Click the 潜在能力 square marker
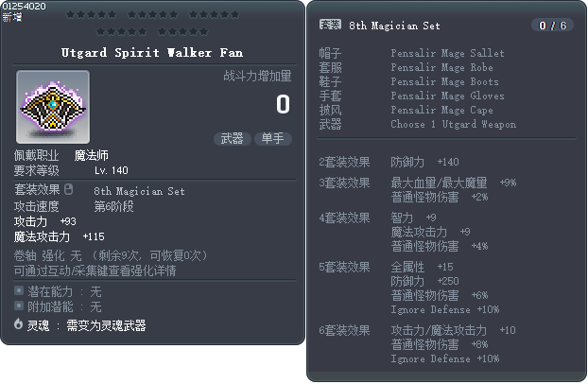Screen dimensions: 588x384 (19, 291)
